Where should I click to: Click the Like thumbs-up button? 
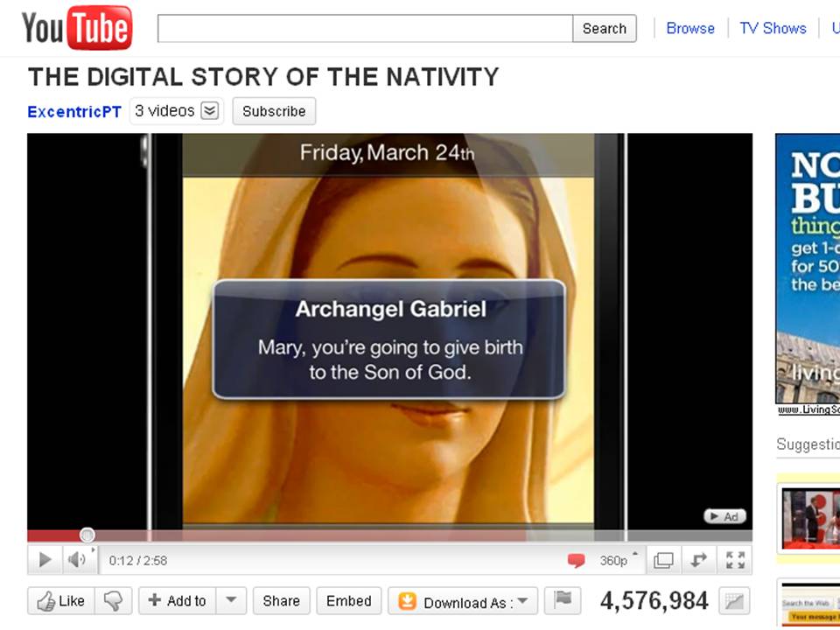coord(61,601)
